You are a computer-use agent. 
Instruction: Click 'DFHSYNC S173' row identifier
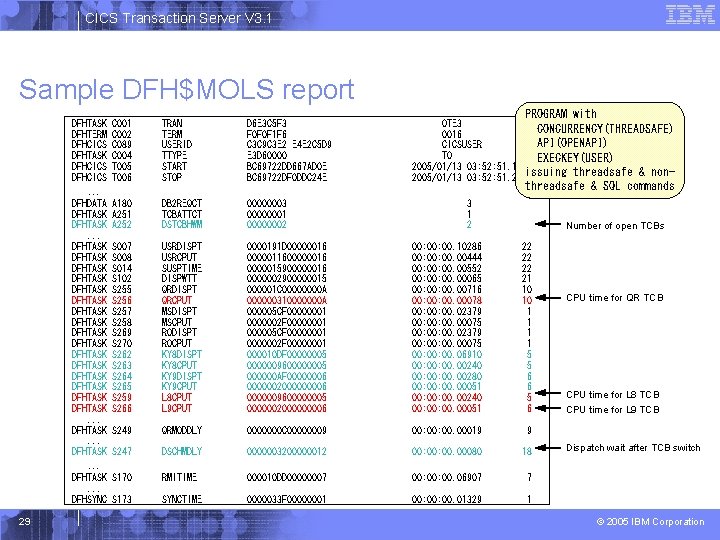click(x=101, y=499)
